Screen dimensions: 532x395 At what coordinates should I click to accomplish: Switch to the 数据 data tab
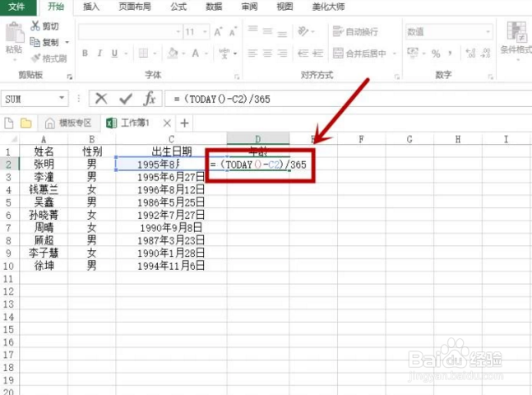point(214,7)
